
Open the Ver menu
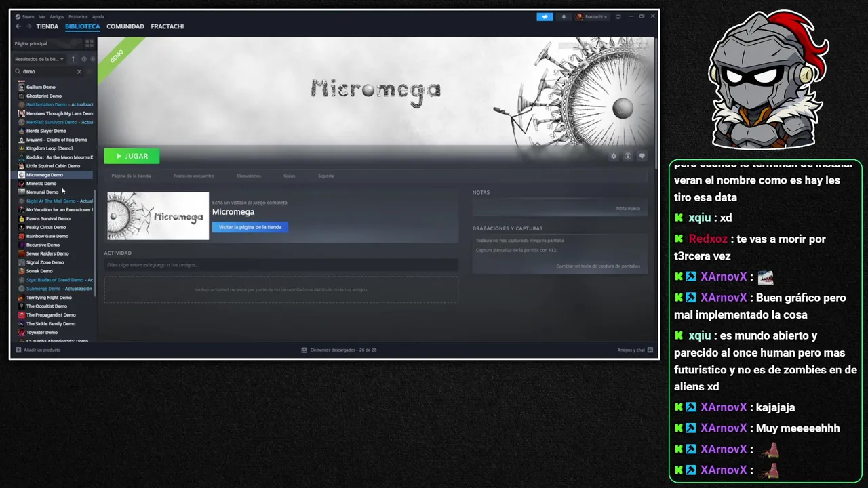pos(42,16)
